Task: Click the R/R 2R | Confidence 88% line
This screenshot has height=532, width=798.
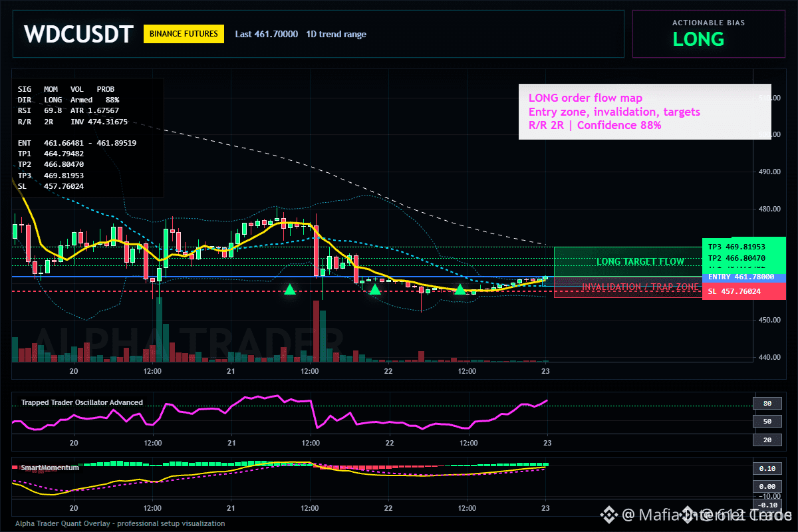Action: [x=595, y=125]
